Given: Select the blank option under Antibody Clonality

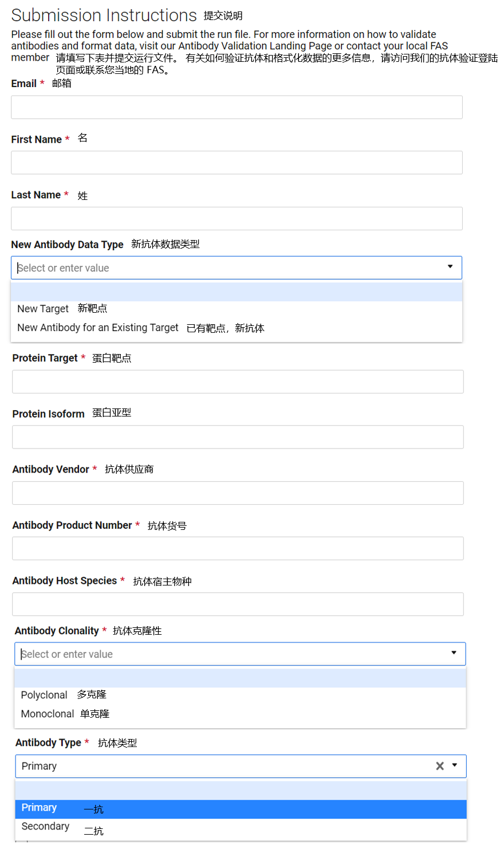Looking at the screenshot, I should pos(240,678).
